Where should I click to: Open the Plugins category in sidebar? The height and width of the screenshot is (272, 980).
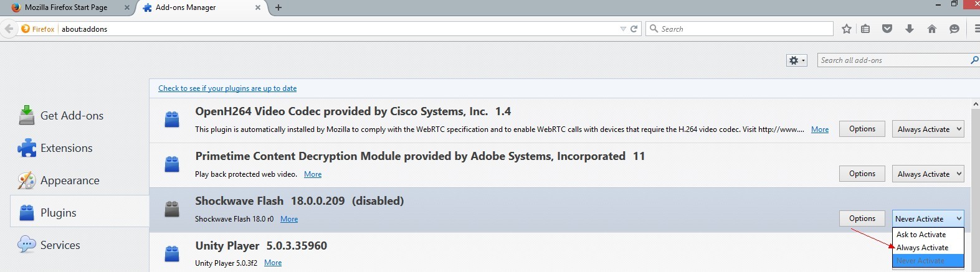click(x=58, y=213)
